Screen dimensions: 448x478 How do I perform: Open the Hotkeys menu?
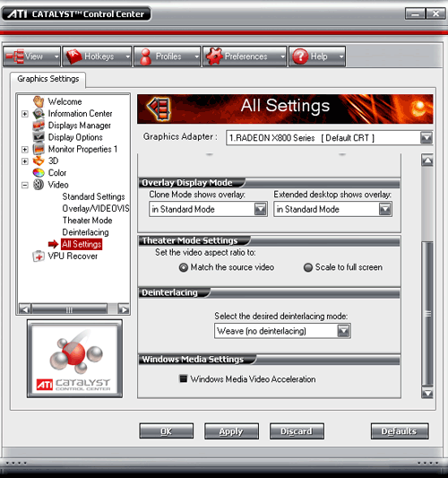(97, 56)
